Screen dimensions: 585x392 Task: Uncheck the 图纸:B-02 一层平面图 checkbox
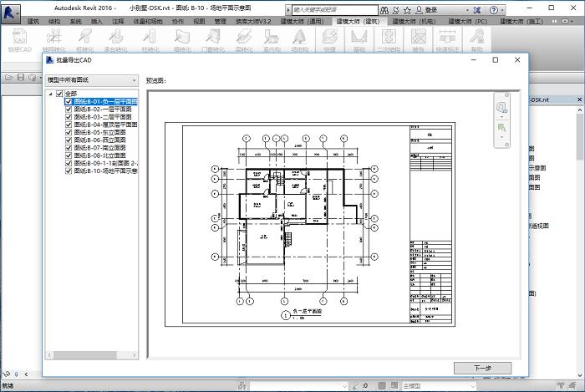69,109
